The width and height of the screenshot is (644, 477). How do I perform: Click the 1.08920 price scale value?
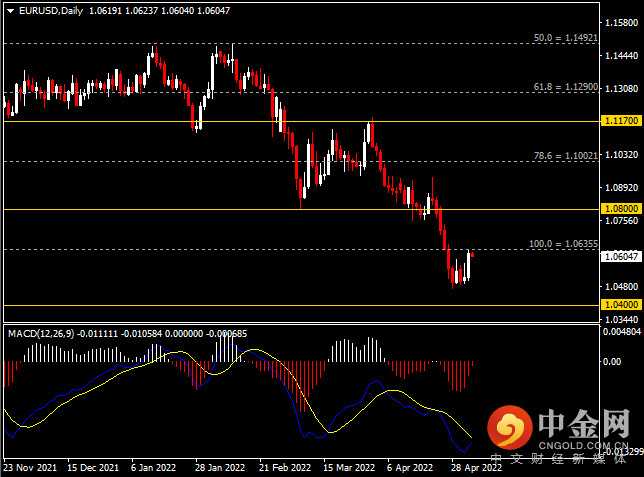[x=621, y=187]
